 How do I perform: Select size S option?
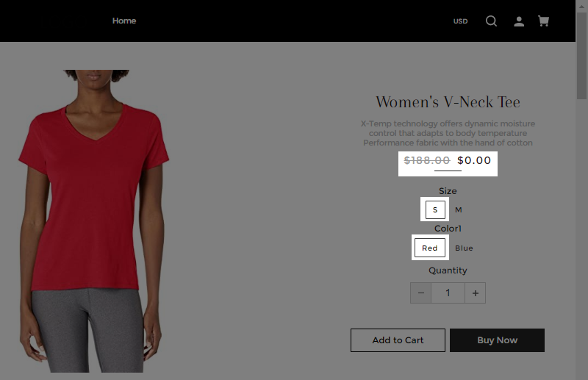(x=435, y=209)
